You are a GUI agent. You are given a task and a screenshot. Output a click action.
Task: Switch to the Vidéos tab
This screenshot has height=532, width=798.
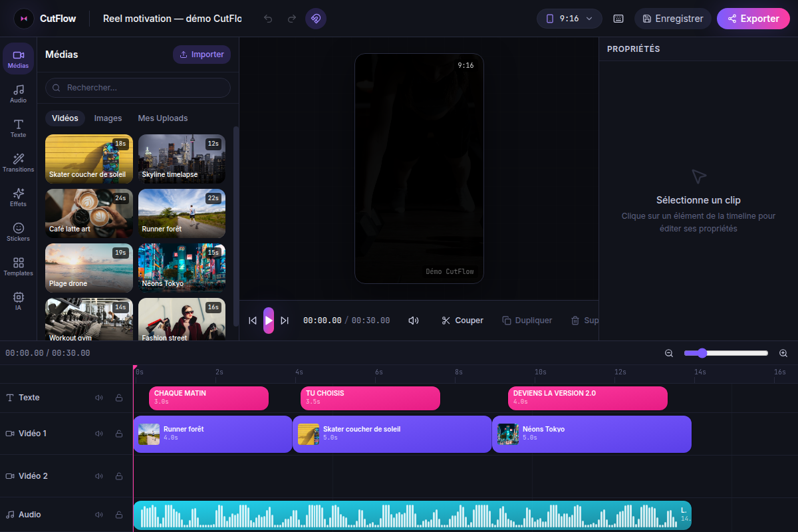tap(65, 118)
